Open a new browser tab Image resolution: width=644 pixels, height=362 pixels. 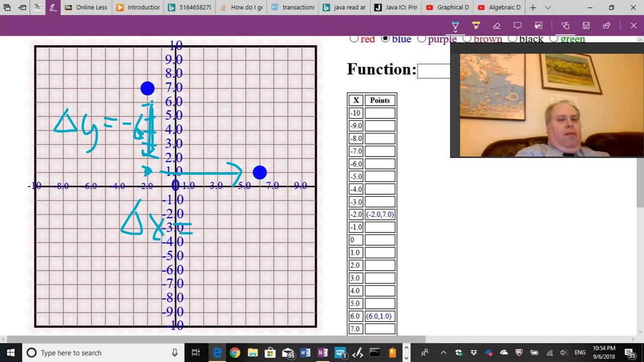tap(533, 8)
